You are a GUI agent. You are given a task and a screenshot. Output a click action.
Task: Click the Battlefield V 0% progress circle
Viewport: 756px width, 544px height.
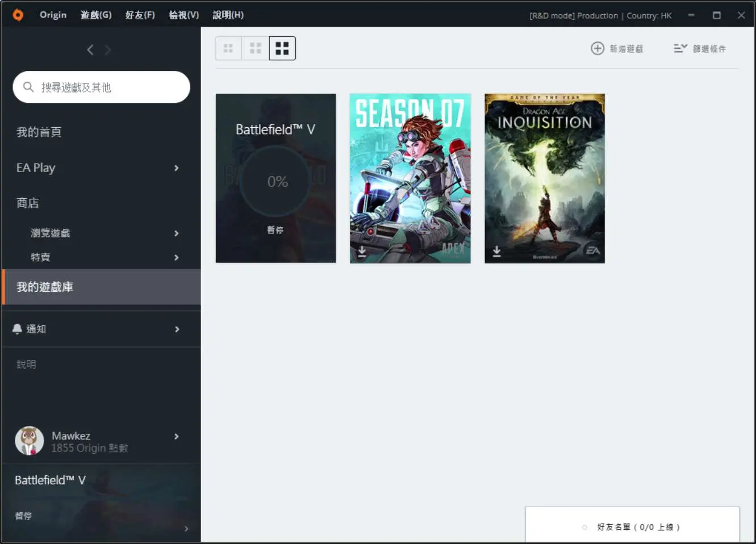(276, 181)
